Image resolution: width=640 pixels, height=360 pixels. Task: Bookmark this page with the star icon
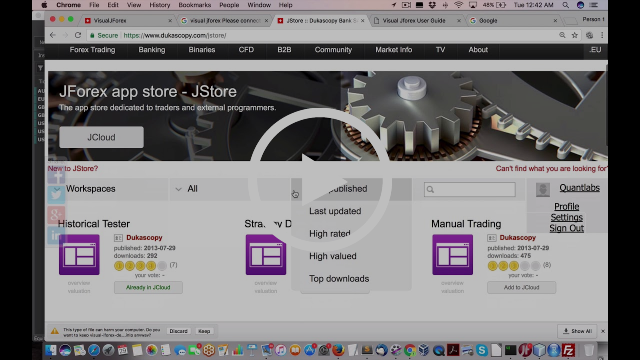point(575,36)
